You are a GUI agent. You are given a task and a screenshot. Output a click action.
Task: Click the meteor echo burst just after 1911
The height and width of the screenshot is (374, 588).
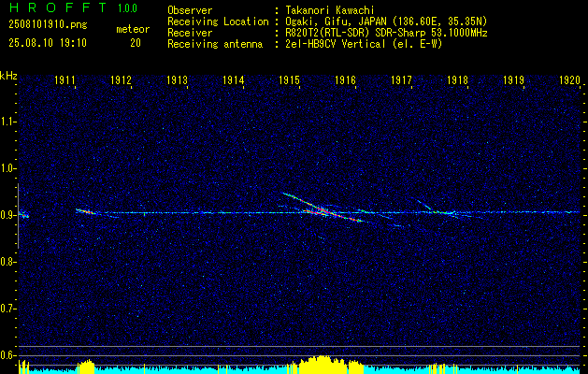tap(85, 211)
